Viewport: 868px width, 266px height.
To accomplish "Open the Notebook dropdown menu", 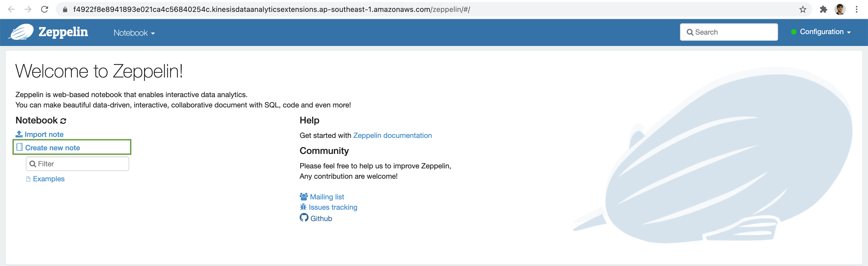I will [134, 33].
